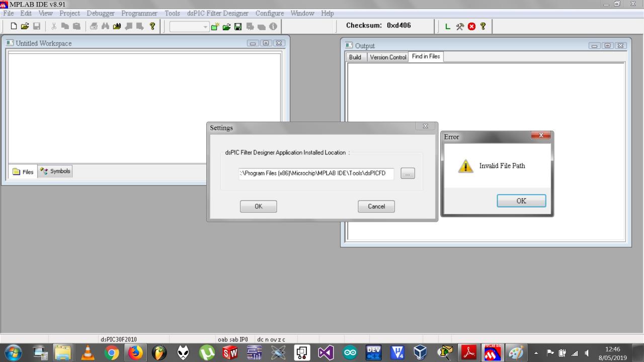The image size is (644, 362).
Task: Click the New Project green icon
Action: point(215,26)
